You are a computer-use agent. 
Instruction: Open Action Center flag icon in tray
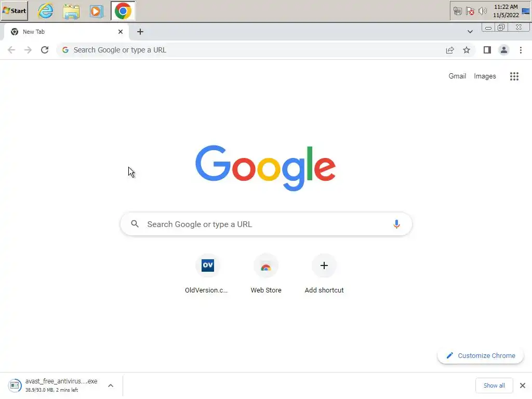pos(470,11)
